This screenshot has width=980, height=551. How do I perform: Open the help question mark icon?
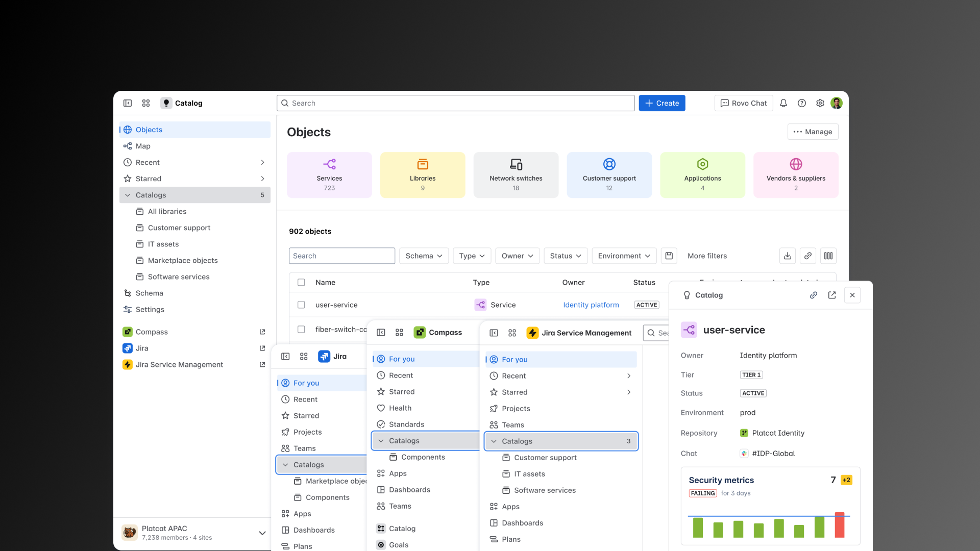tap(802, 103)
